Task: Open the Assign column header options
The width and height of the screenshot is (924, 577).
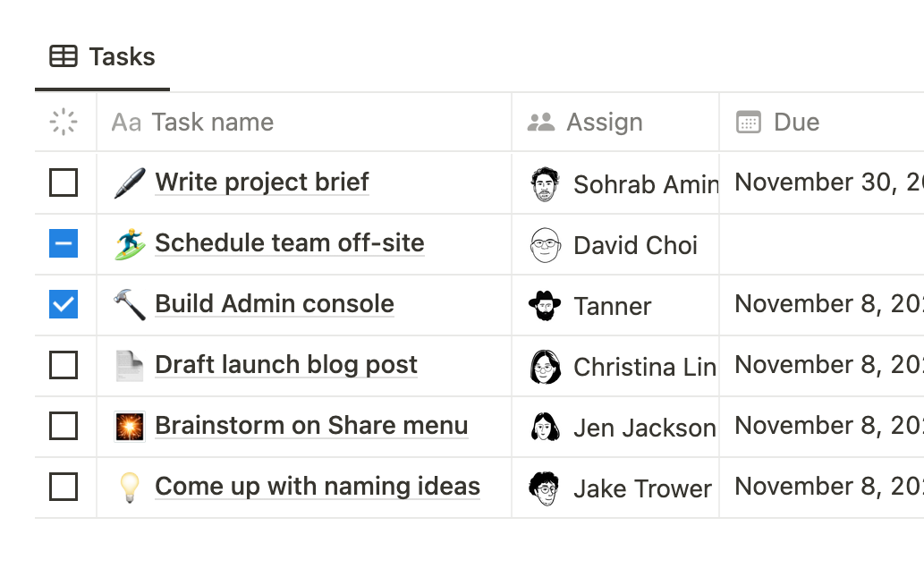Action: tap(604, 123)
